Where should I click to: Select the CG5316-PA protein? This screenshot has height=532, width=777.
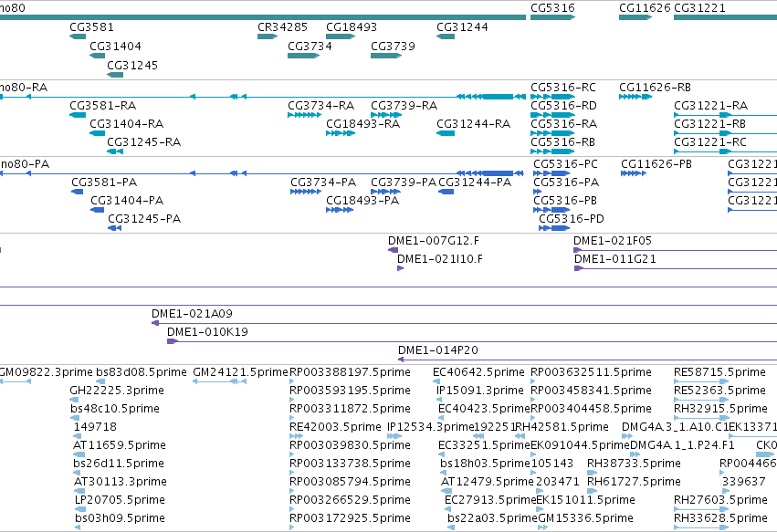[x=538, y=192]
